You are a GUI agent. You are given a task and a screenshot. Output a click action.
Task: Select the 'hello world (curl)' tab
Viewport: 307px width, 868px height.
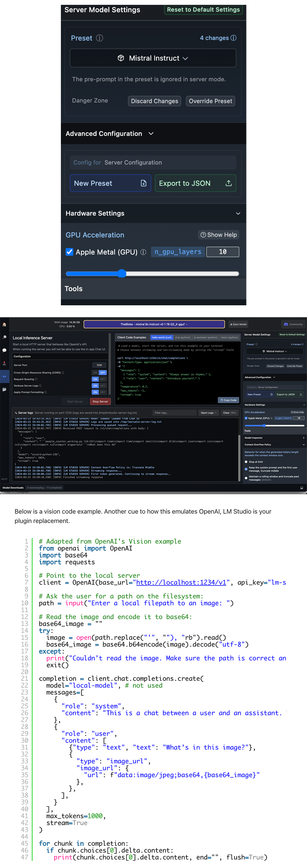click(162, 337)
